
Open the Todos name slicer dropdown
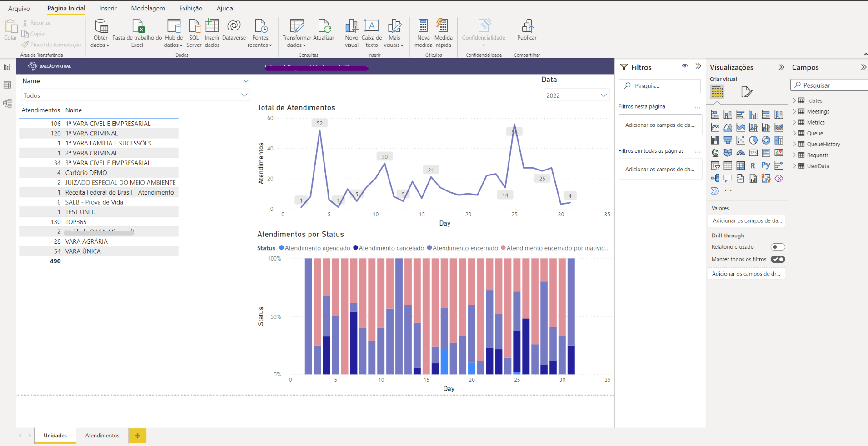[x=244, y=95]
